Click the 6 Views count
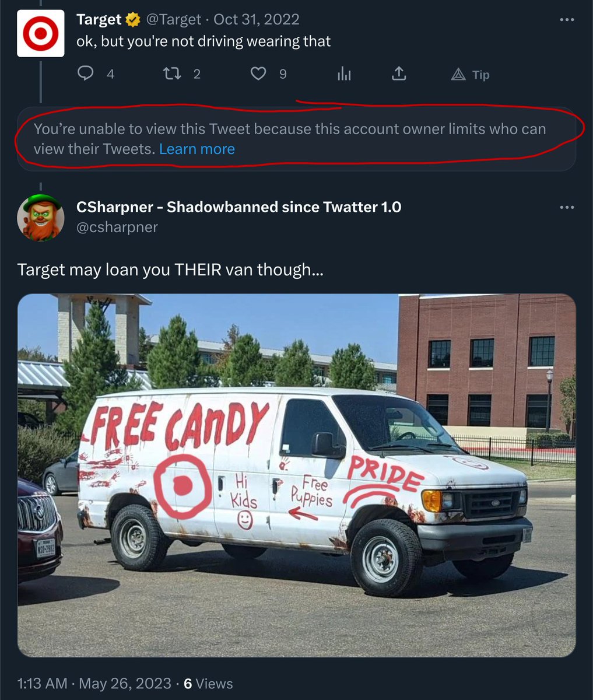Image resolution: width=593 pixels, height=700 pixels. click(208, 684)
